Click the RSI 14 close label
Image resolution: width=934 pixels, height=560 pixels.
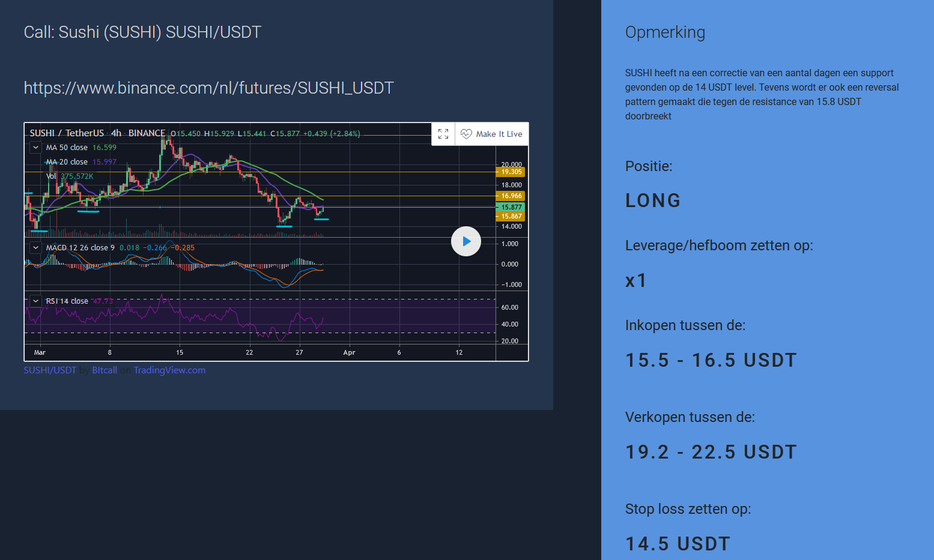[67, 301]
